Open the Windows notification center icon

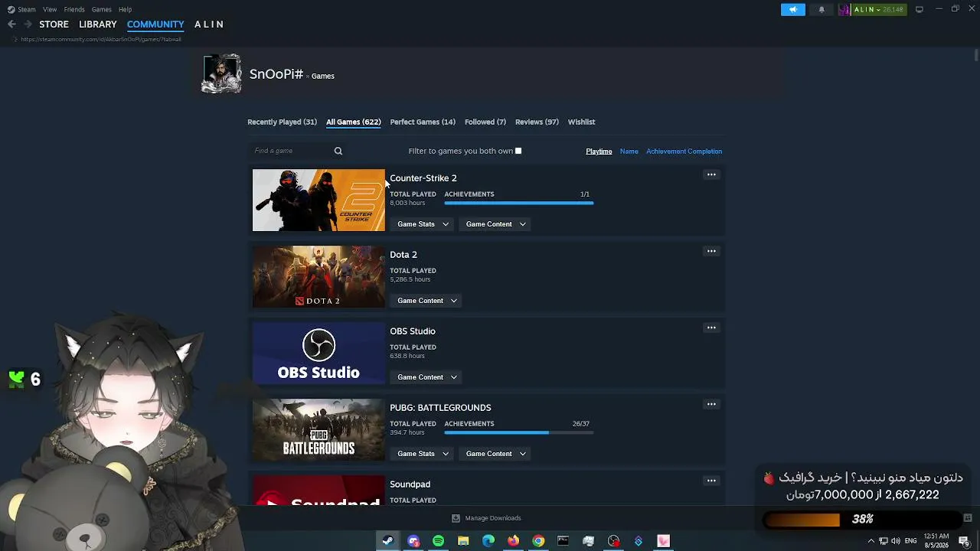[x=964, y=541]
